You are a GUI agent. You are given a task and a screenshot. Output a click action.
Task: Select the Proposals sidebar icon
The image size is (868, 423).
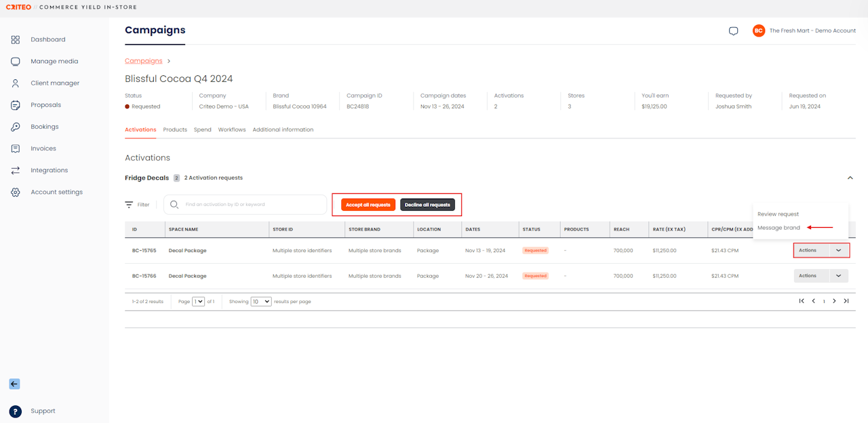pyautogui.click(x=16, y=105)
